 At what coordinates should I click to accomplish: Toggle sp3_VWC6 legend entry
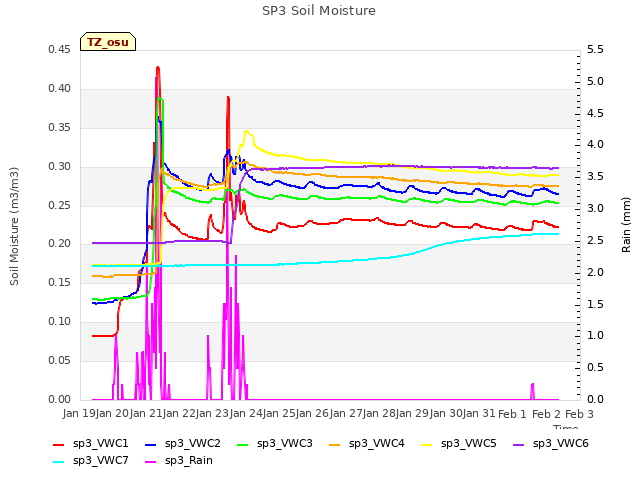point(551,443)
